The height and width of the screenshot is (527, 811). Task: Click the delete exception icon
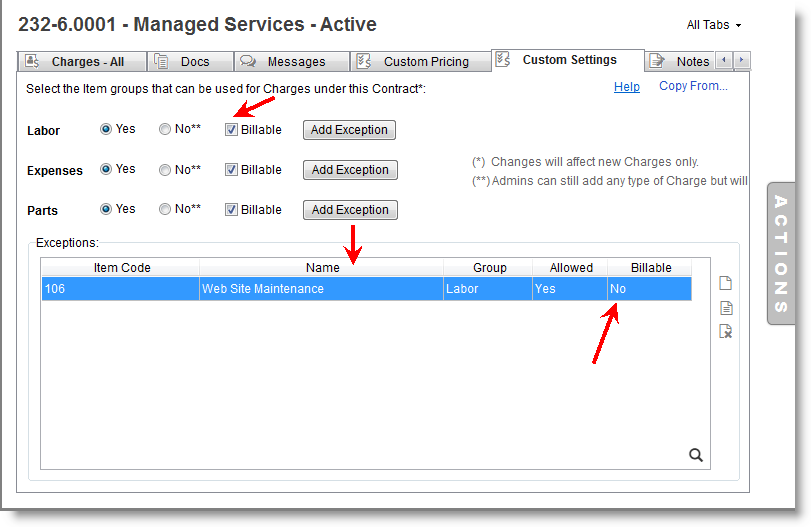727,331
